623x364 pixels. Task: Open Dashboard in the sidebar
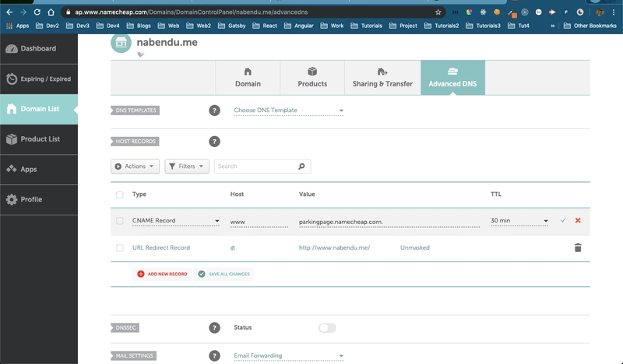pyautogui.click(x=39, y=48)
